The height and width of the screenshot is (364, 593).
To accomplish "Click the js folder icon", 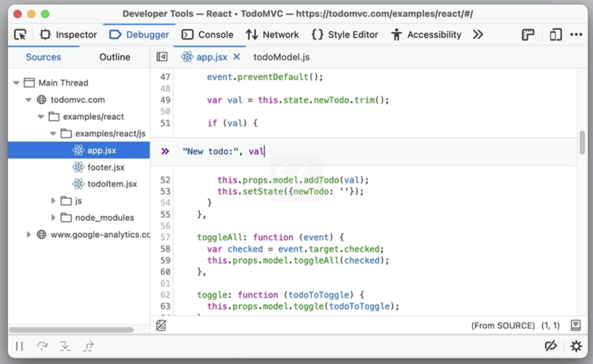I will click(x=66, y=200).
